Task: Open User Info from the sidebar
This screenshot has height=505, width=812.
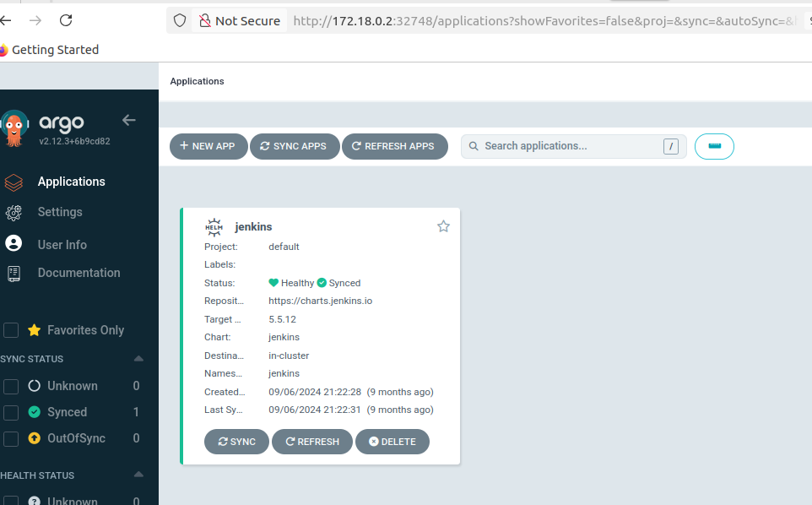Action: (x=62, y=244)
